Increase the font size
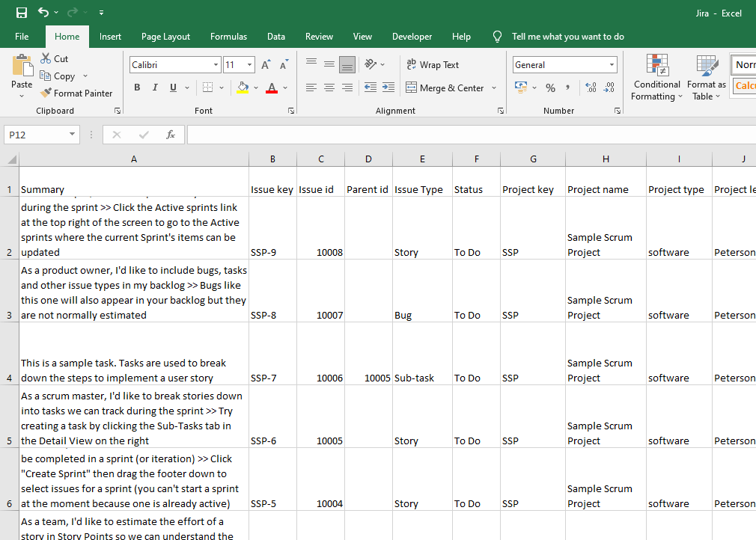This screenshot has height=540, width=756. pyautogui.click(x=266, y=64)
